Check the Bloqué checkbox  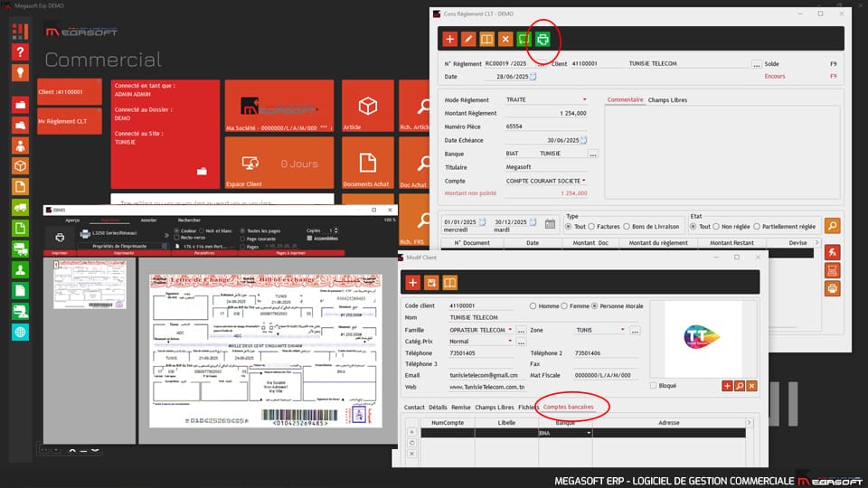tap(654, 386)
